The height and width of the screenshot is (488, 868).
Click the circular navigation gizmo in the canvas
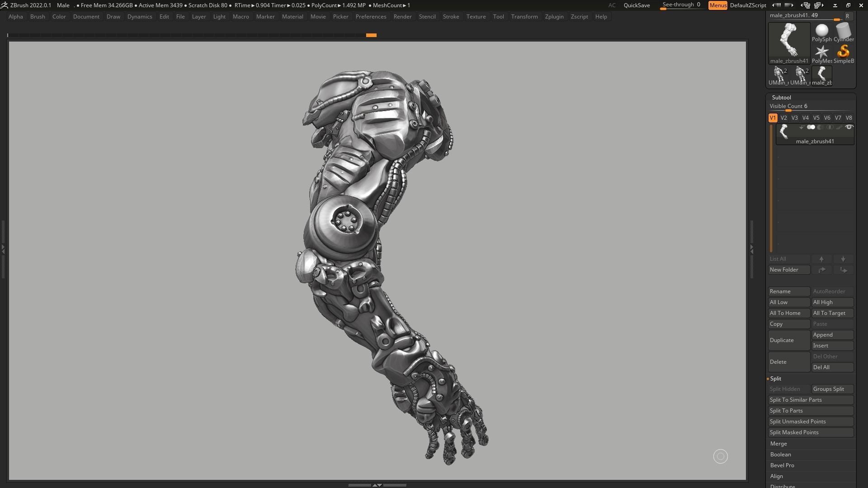721,456
